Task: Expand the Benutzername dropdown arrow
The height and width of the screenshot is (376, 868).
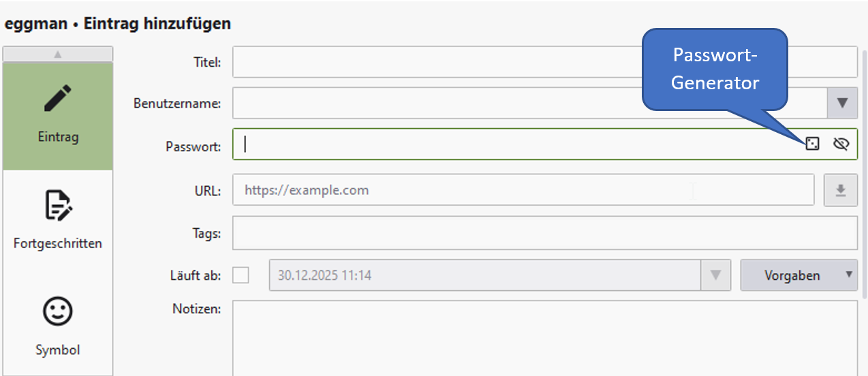Action: coord(842,104)
